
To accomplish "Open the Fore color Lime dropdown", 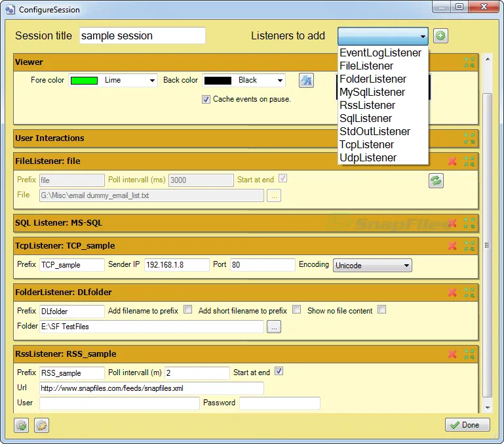I will pyautogui.click(x=113, y=81).
